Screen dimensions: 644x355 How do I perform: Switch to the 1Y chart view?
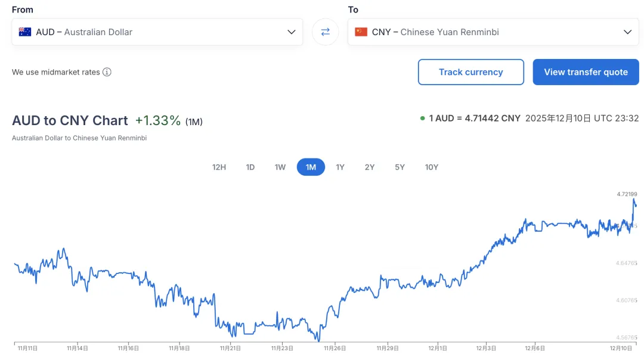(340, 167)
